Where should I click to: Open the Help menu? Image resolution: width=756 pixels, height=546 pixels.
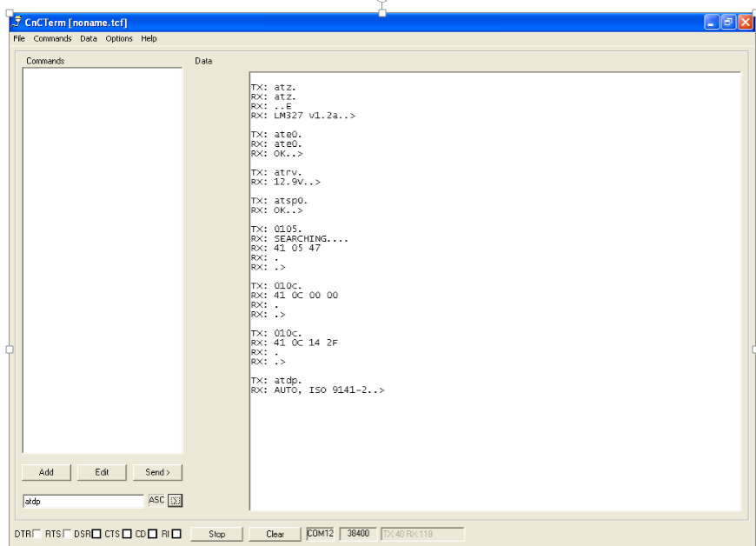[x=149, y=38]
